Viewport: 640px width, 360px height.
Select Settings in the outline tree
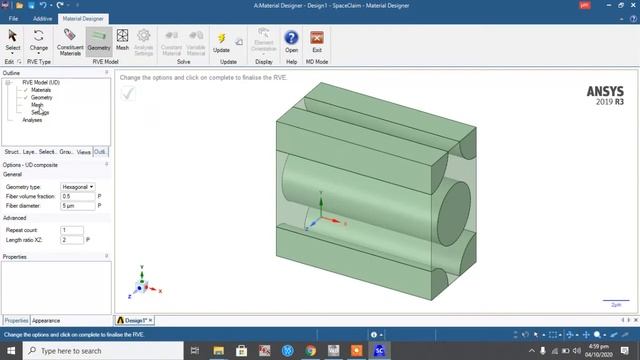(x=40, y=112)
